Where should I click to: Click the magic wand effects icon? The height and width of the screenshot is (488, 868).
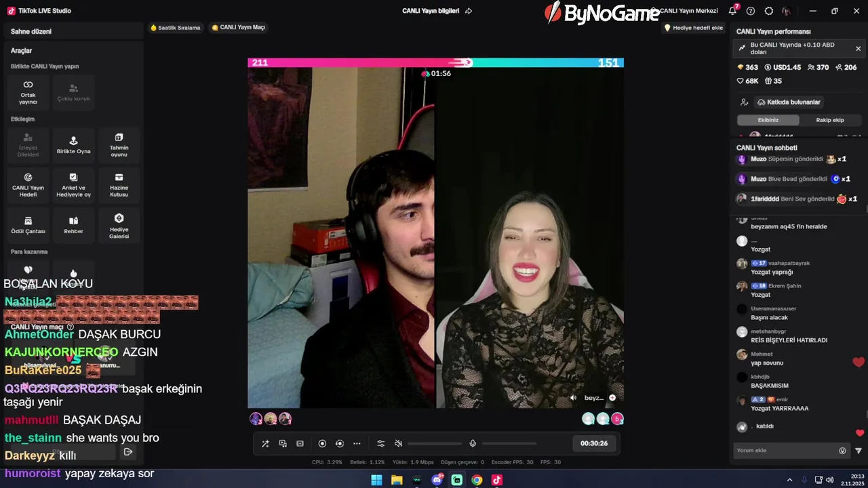pos(265,443)
